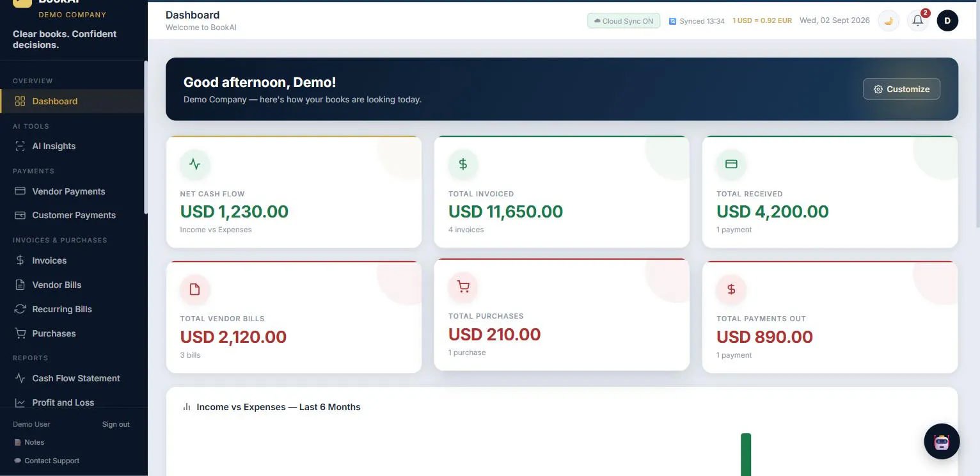Open the chatbot assistant robot icon

[x=942, y=441]
